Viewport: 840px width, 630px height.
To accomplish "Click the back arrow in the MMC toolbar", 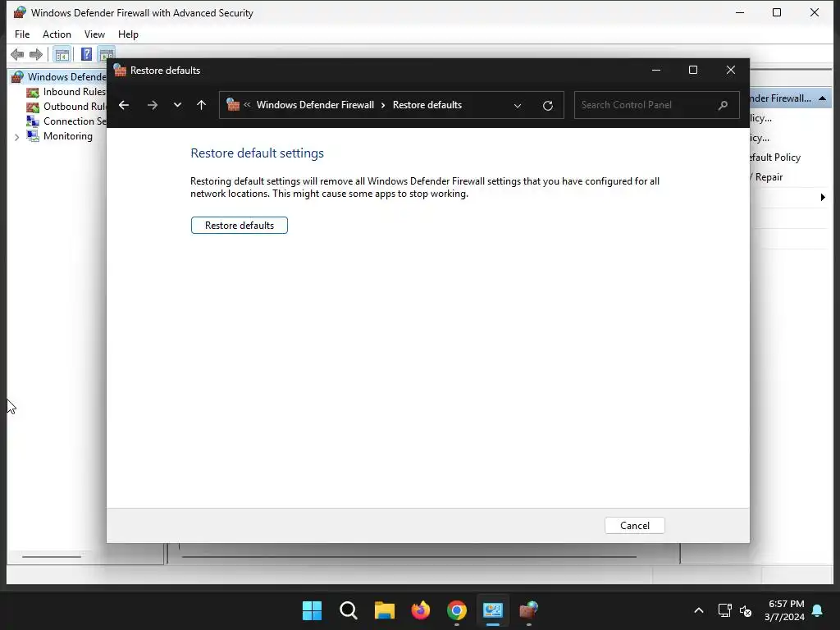I will [17, 55].
